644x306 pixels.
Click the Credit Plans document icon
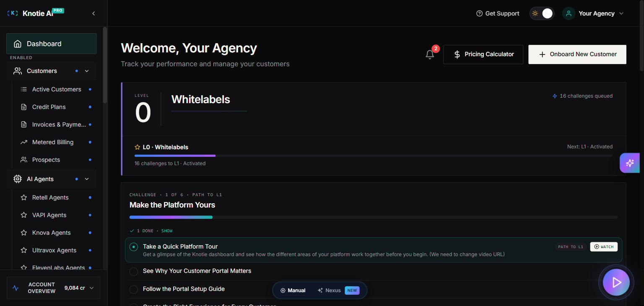pyautogui.click(x=24, y=107)
